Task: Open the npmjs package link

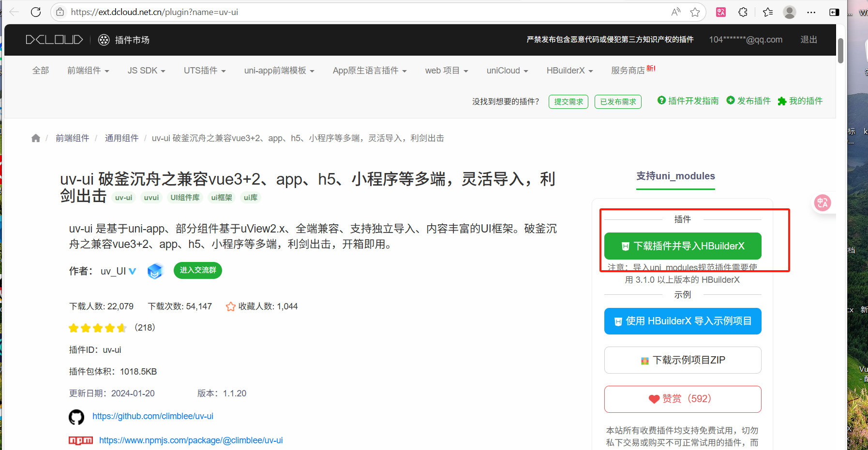Action: [191, 440]
